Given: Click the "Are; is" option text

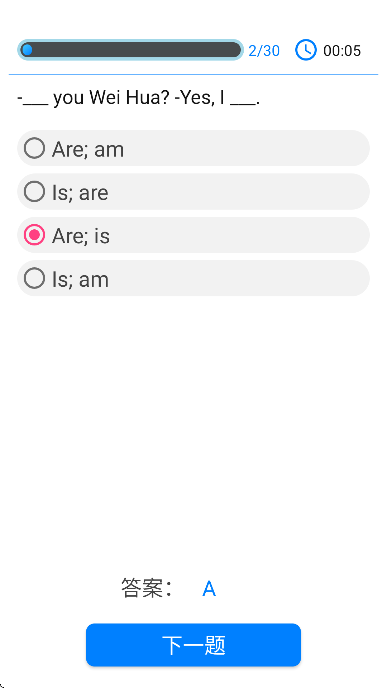Looking at the screenshot, I should (81, 236).
